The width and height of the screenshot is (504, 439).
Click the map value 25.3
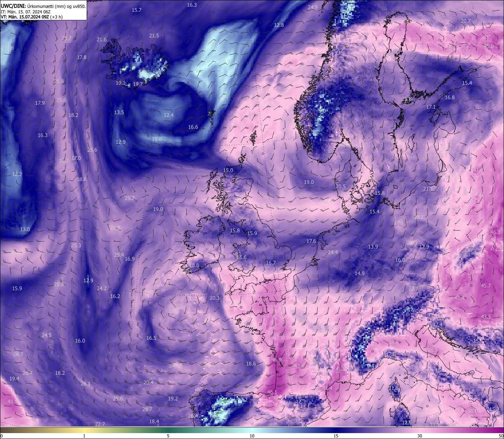tap(76, 245)
